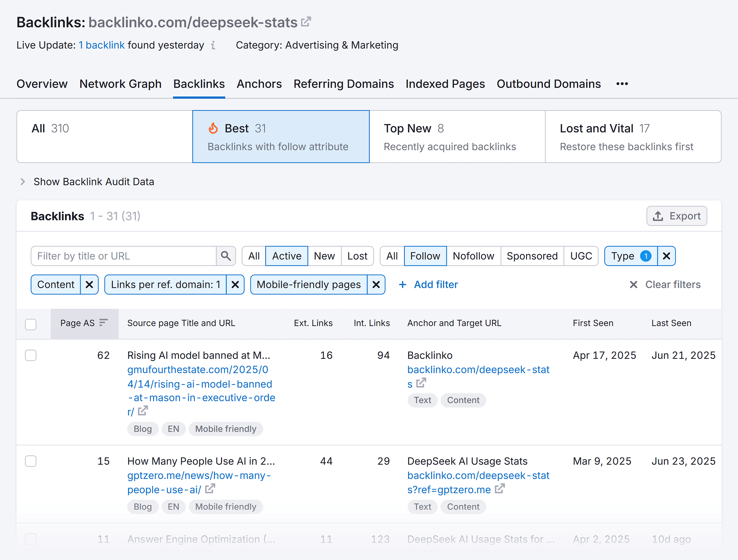Select All in the link attribute group
Image resolution: width=738 pixels, height=560 pixels.
(392, 256)
